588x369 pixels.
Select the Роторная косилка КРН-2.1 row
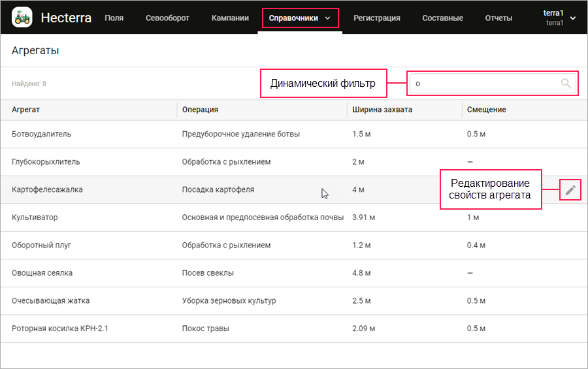(60, 329)
